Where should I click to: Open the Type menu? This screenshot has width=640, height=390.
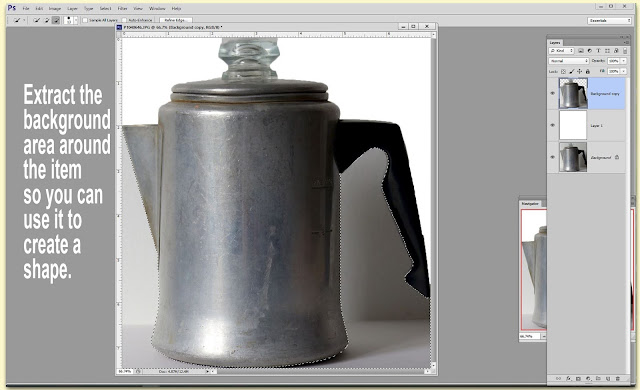89,9
